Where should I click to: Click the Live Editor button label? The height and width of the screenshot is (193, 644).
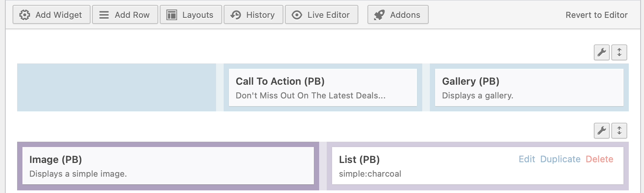pyautogui.click(x=328, y=15)
